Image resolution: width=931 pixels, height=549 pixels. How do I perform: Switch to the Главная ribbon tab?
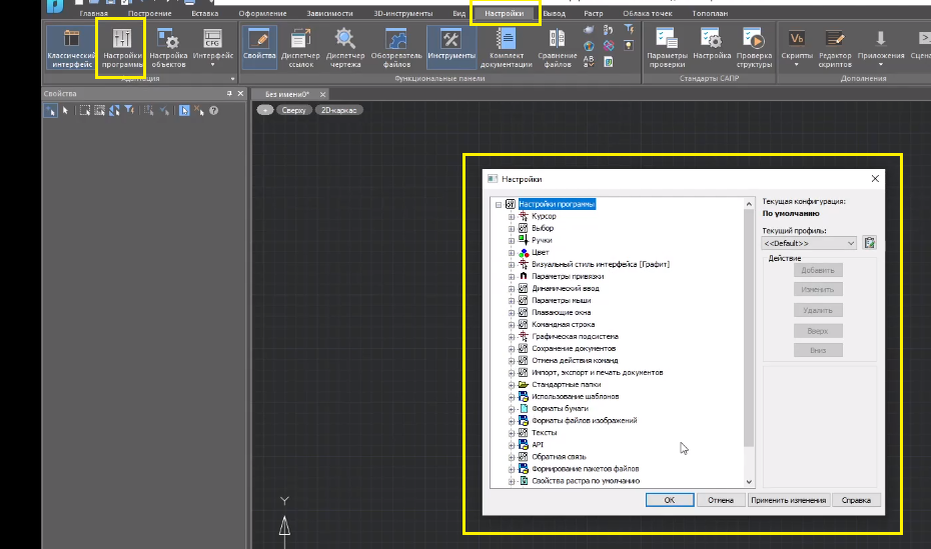[x=94, y=13]
